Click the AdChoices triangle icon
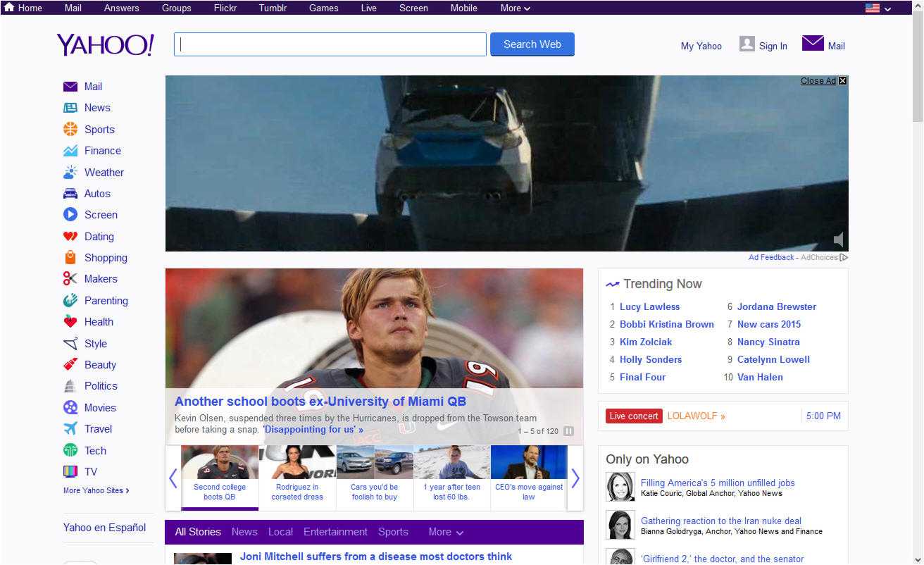 [844, 258]
